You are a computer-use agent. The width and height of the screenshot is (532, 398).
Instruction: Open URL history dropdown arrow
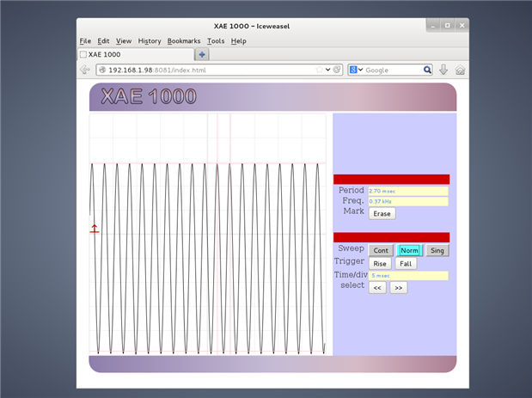(x=327, y=70)
